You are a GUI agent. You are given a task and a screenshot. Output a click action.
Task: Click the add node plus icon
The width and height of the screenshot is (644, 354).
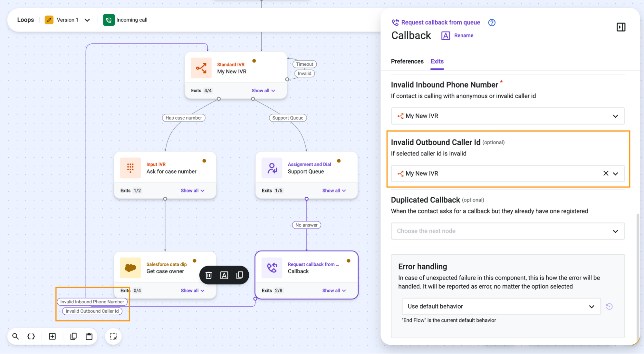[x=52, y=336]
